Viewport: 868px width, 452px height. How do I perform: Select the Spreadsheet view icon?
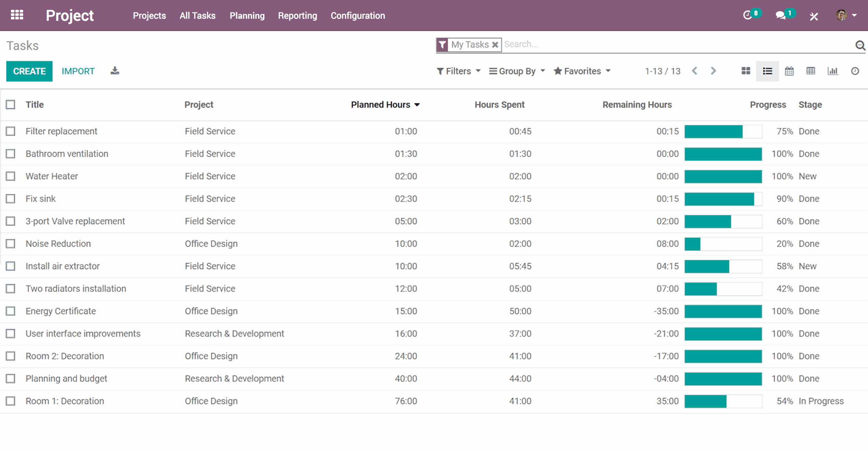pyautogui.click(x=811, y=71)
